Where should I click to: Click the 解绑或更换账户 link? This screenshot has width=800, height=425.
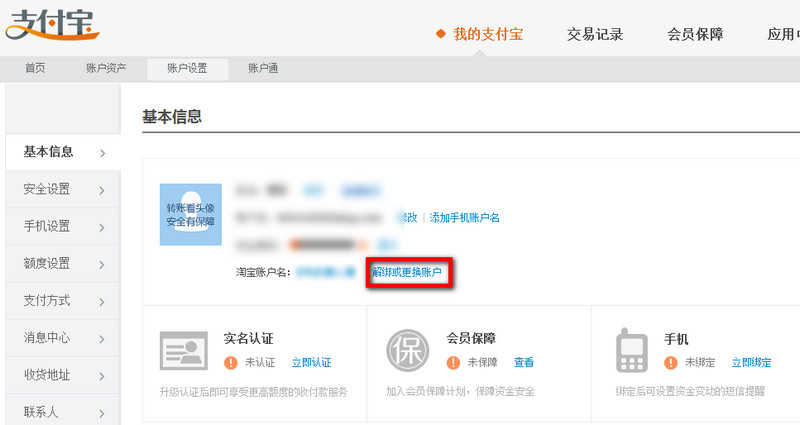tap(409, 272)
